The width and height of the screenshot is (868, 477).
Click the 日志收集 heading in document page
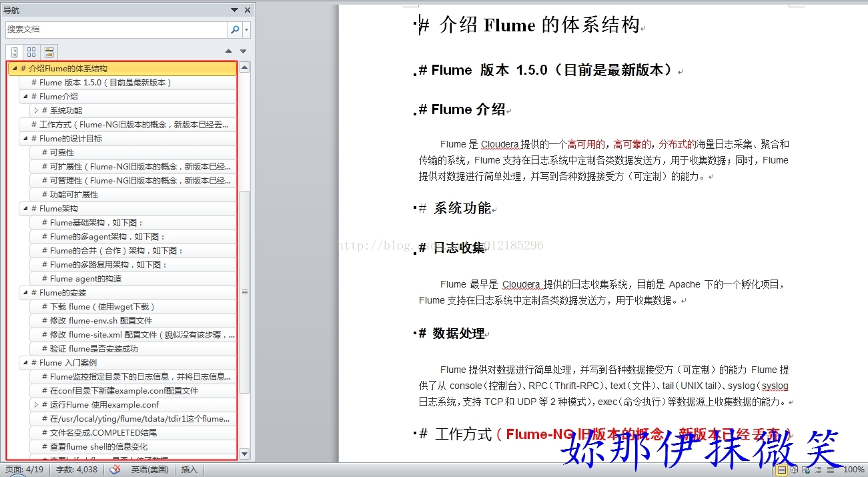click(x=459, y=248)
